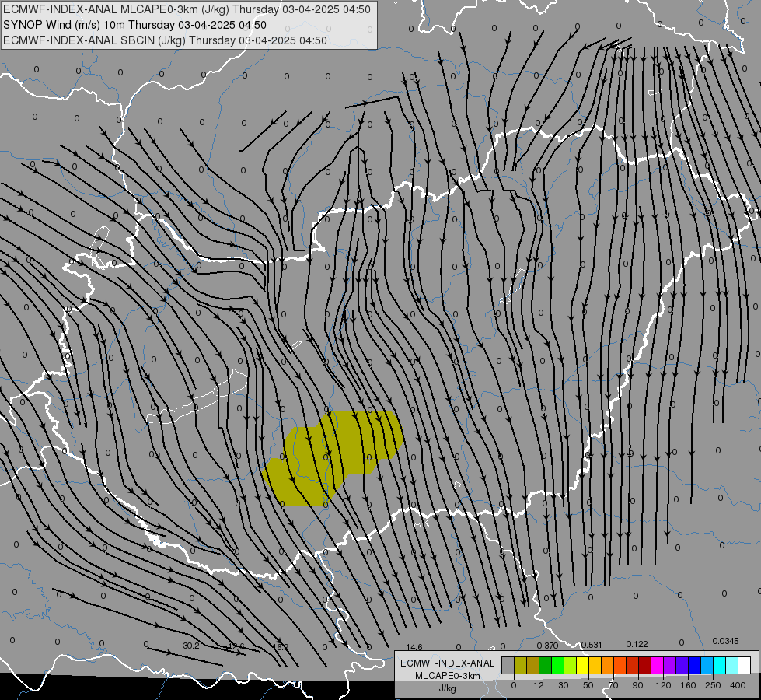Click the J/kg unit label in legend
Screen dimensions: 761x700
(x=447, y=688)
